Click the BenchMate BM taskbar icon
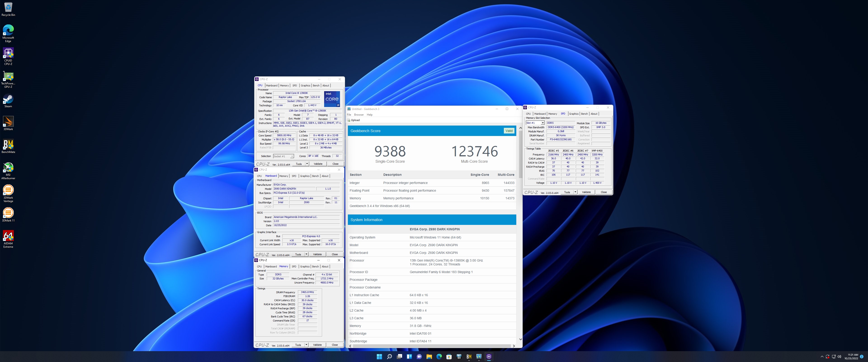Viewport: 868px width, 362px height. click(469, 357)
